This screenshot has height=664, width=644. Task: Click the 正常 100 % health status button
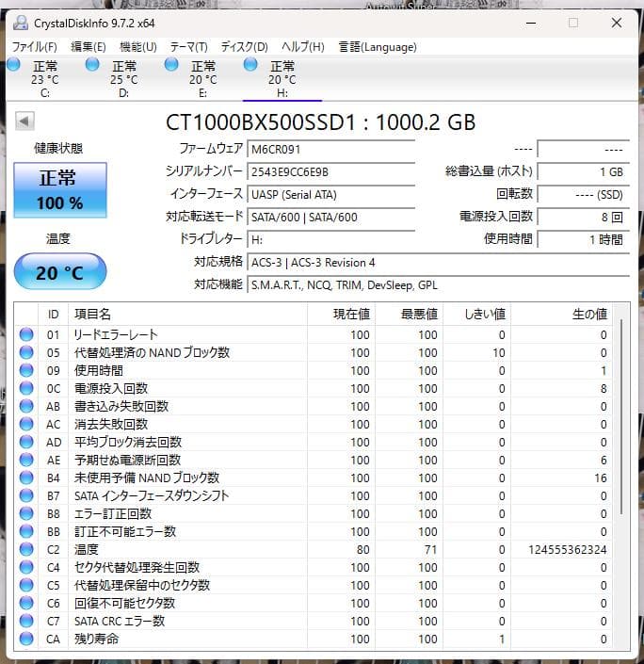pos(60,190)
